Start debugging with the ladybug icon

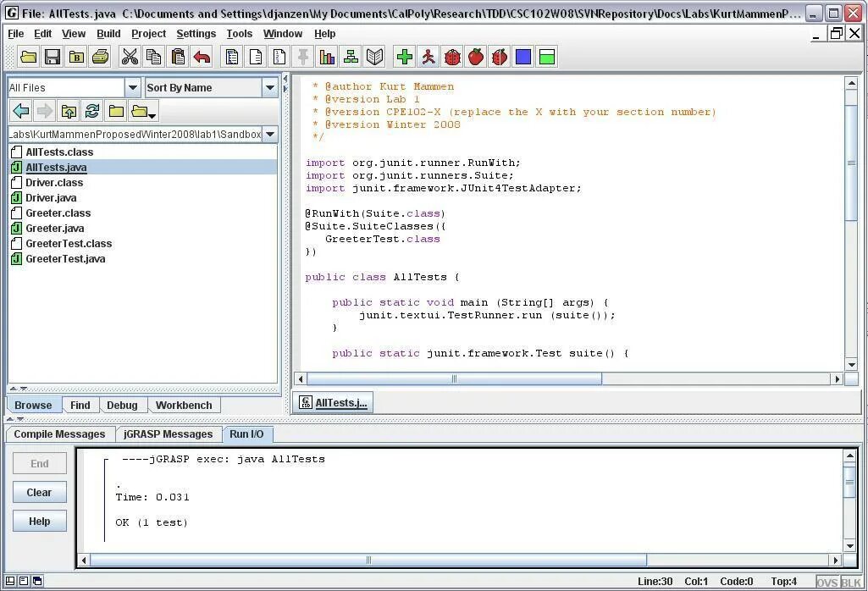click(x=452, y=57)
